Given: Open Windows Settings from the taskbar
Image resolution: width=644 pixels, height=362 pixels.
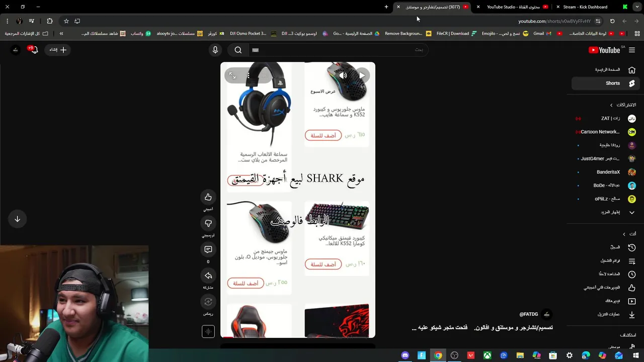Looking at the screenshot, I should point(570,355).
